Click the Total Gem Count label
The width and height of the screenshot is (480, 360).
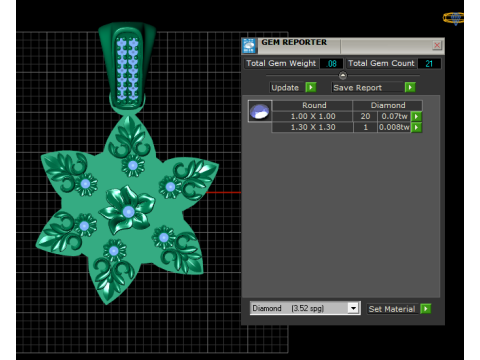click(x=381, y=63)
